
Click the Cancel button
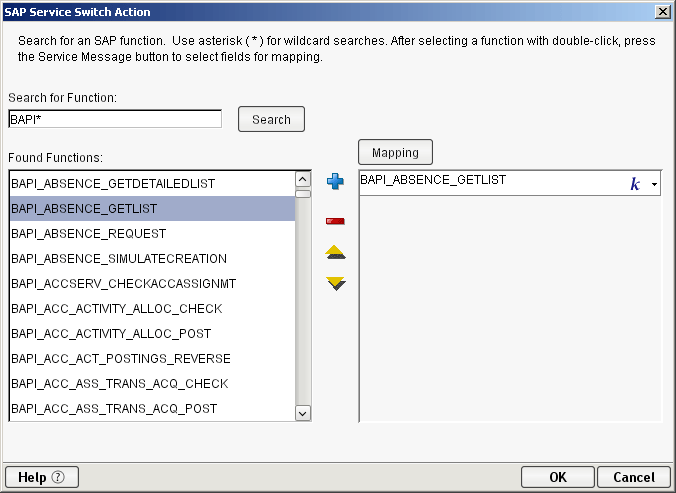pos(634,477)
